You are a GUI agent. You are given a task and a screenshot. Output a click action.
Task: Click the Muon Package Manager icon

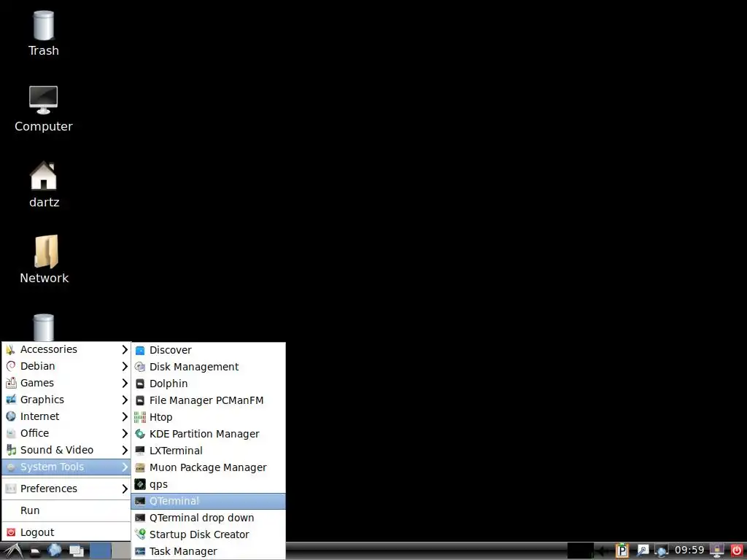pyautogui.click(x=140, y=467)
